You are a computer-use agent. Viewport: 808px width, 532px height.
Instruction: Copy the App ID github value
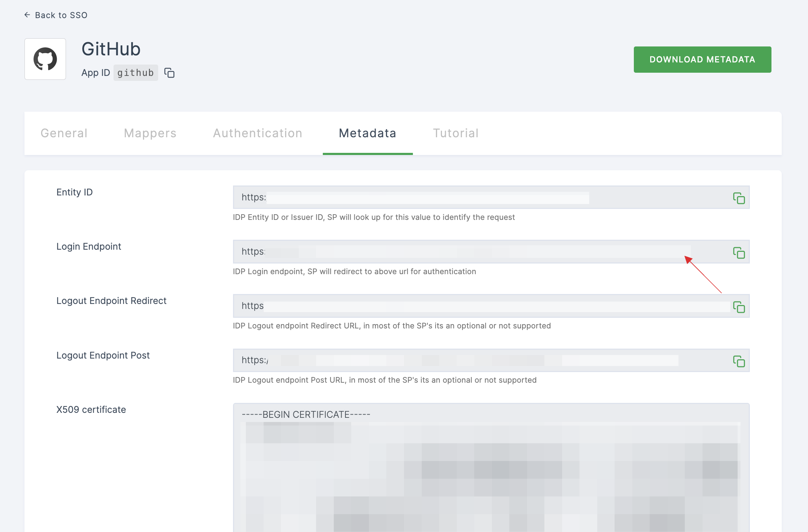169,73
